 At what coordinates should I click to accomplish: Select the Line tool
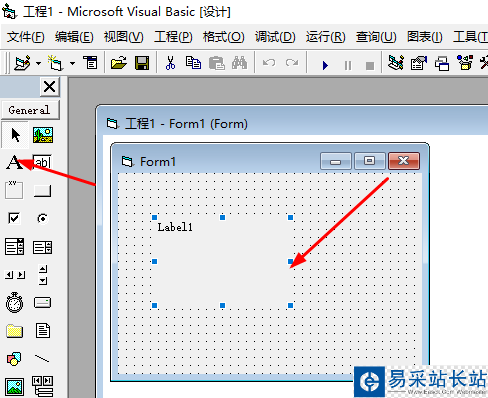point(43,359)
